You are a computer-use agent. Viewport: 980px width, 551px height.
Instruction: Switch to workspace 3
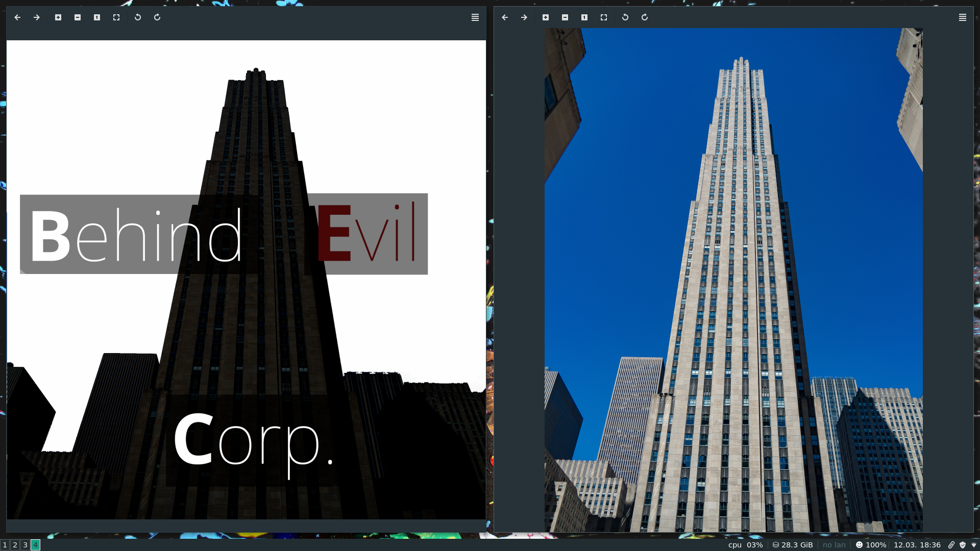click(x=25, y=545)
